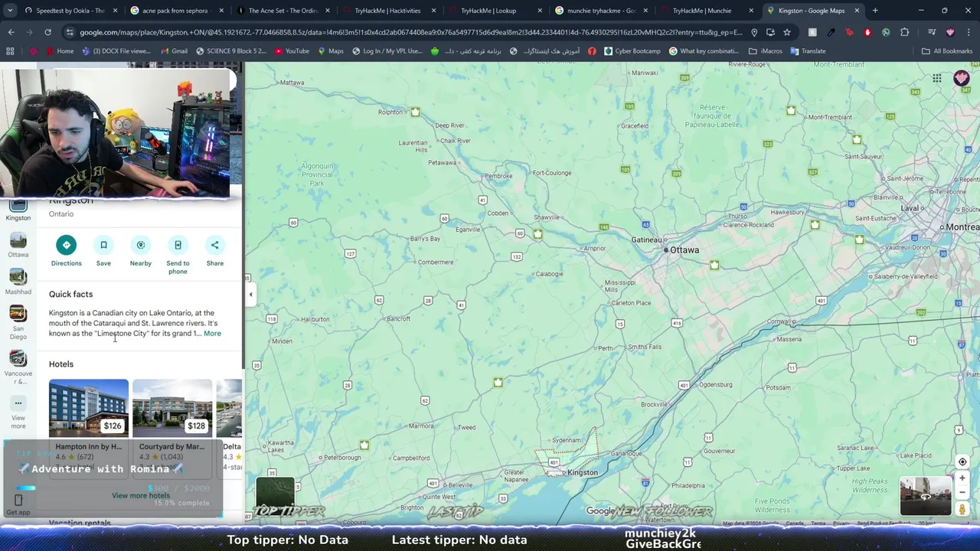The width and height of the screenshot is (980, 551).
Task: Click the Algonquin Provincial Park label
Action: (317, 174)
